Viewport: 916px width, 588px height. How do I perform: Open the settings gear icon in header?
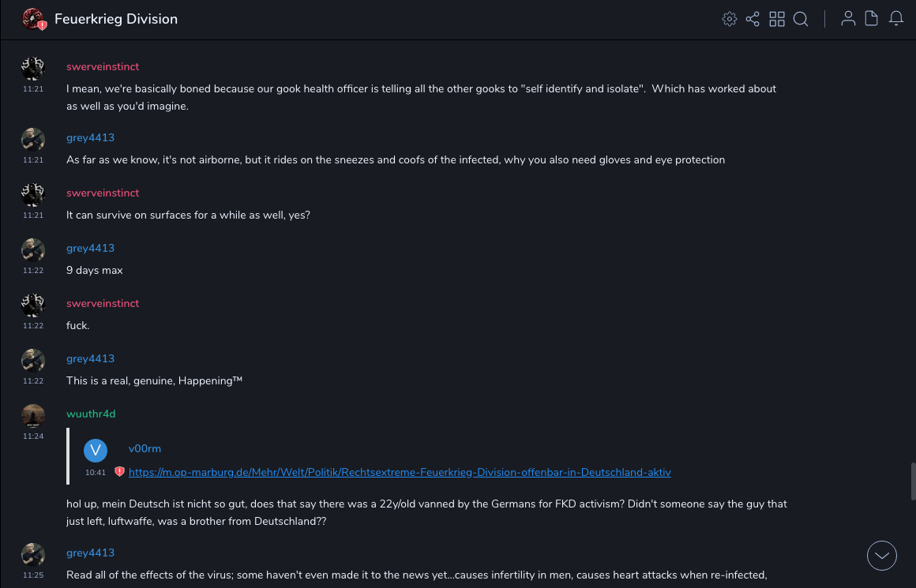click(730, 19)
